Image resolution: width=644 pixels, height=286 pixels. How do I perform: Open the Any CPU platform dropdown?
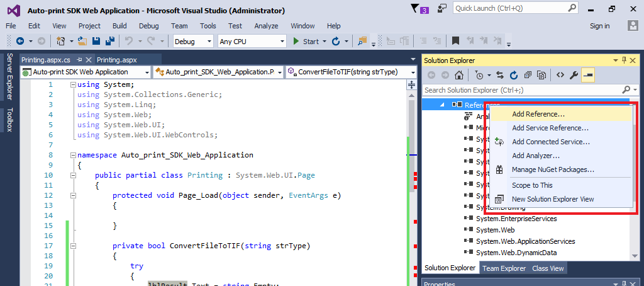(252, 42)
